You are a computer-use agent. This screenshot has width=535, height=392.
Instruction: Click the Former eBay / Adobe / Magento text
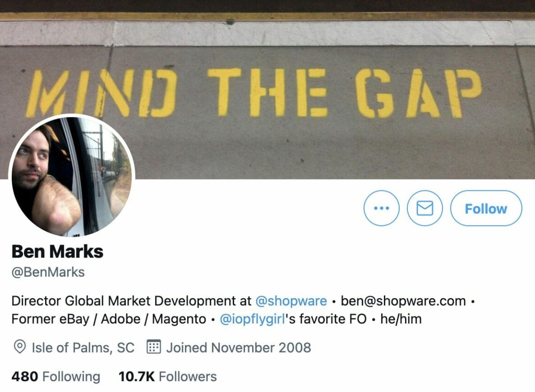pyautogui.click(x=109, y=319)
